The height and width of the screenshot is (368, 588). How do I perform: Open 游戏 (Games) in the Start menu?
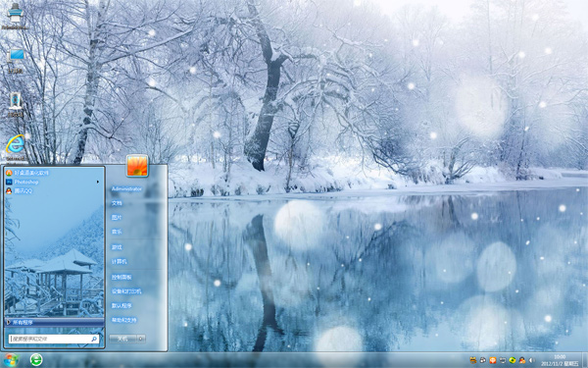[117, 247]
